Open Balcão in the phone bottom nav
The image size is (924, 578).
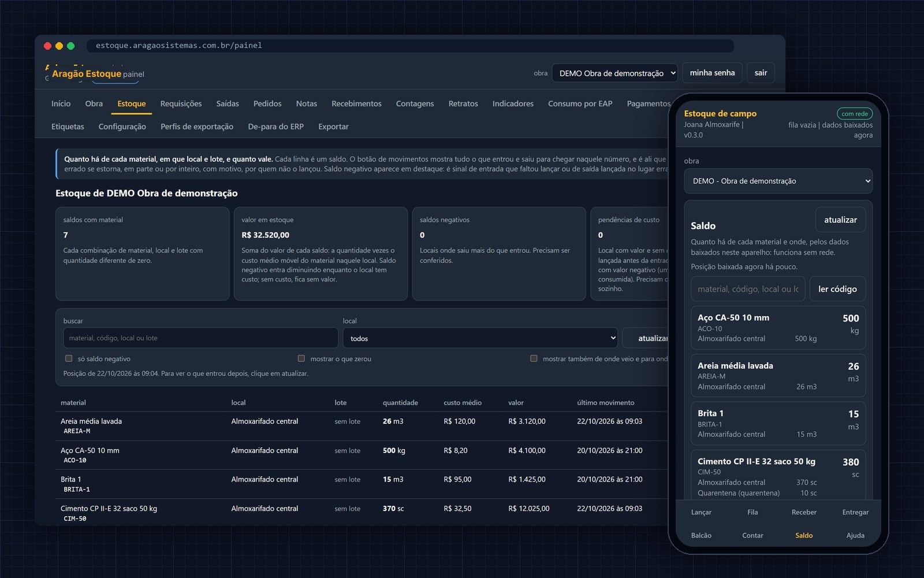(701, 535)
